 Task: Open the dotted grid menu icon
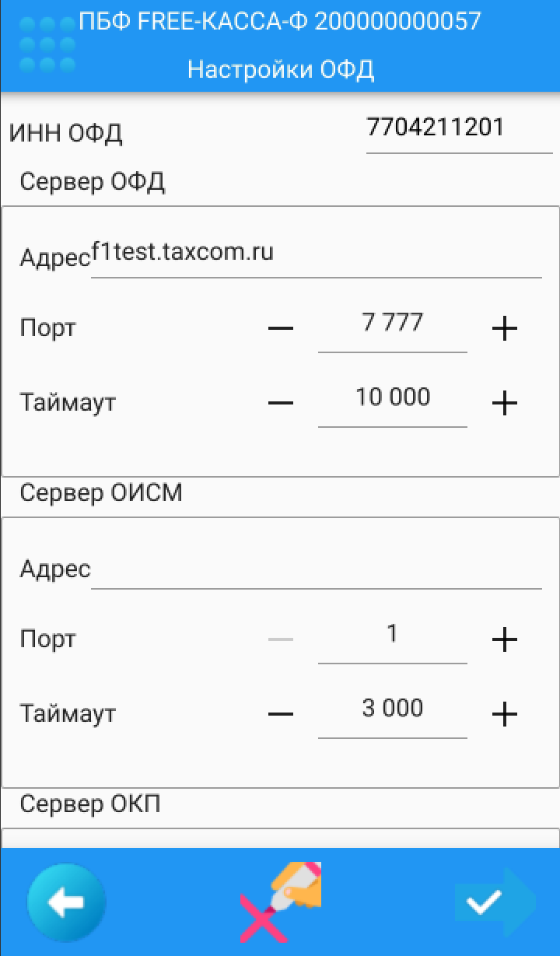click(47, 45)
